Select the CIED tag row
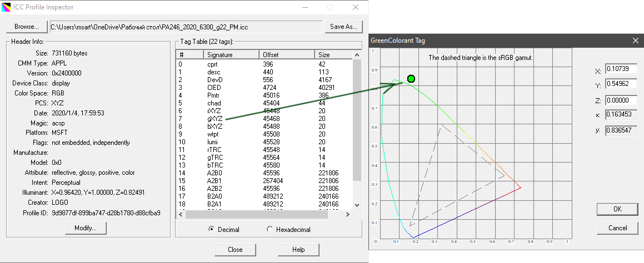The image size is (644, 263). (264, 88)
